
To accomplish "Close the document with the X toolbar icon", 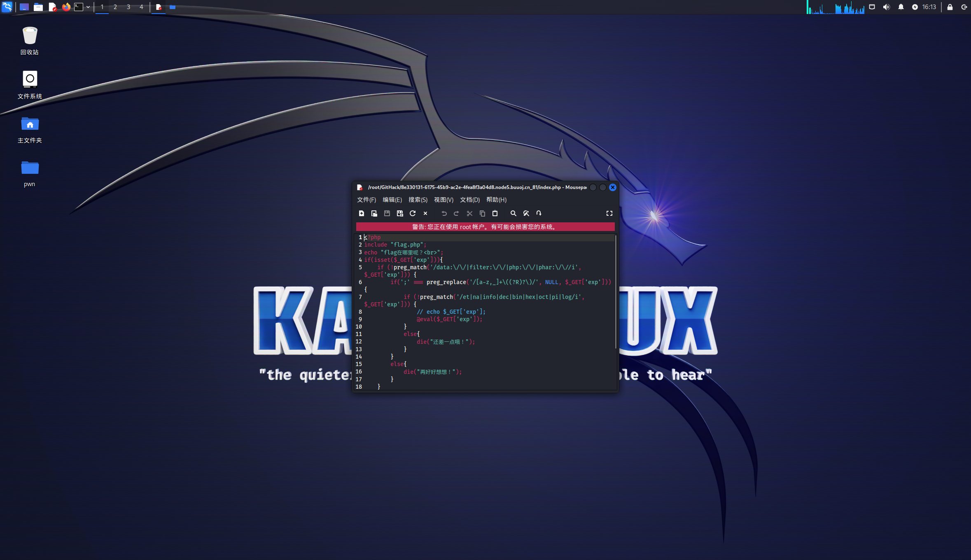I will [425, 213].
